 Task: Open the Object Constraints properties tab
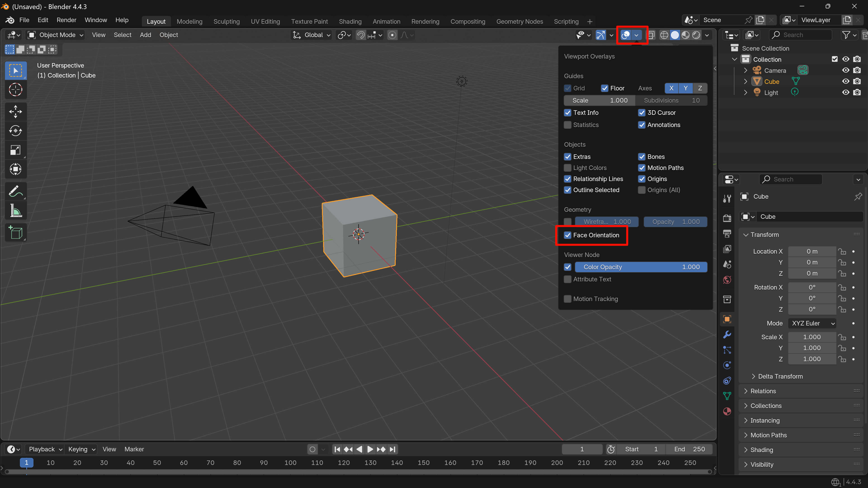(727, 381)
